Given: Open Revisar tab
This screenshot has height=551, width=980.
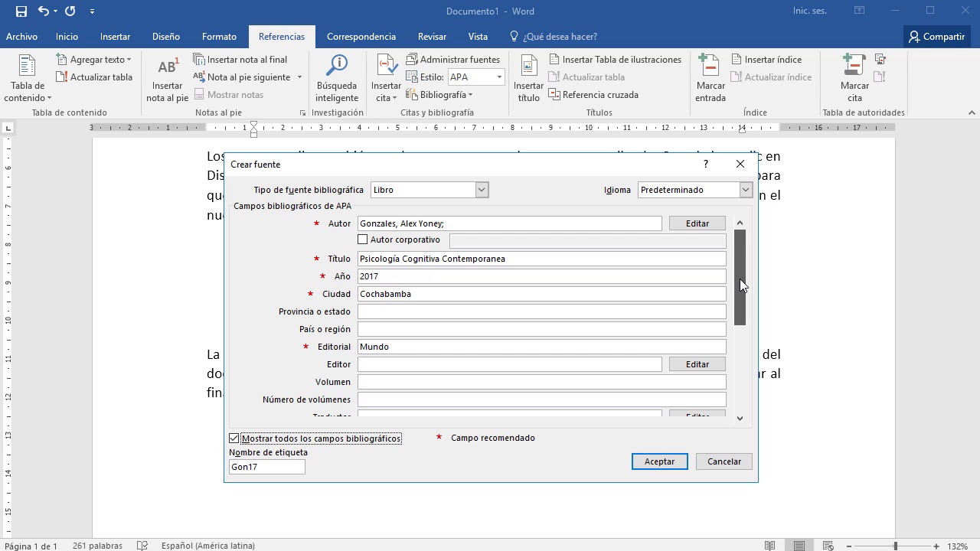Looking at the screenshot, I should [x=432, y=37].
